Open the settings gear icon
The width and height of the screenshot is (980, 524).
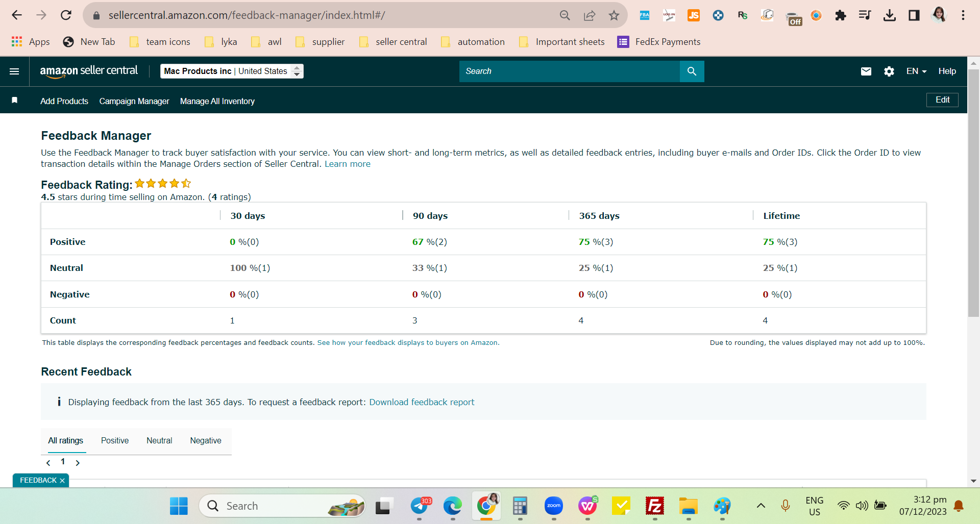[x=889, y=71]
